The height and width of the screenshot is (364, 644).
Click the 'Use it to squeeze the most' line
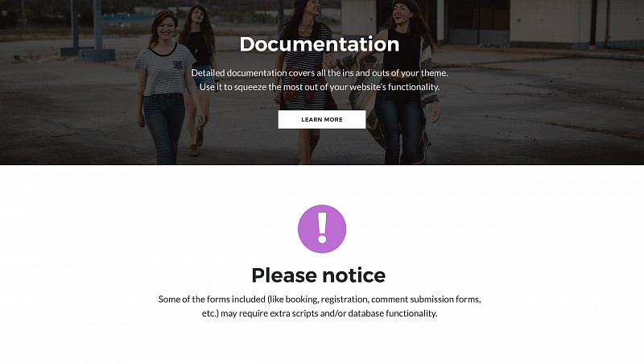[320, 87]
